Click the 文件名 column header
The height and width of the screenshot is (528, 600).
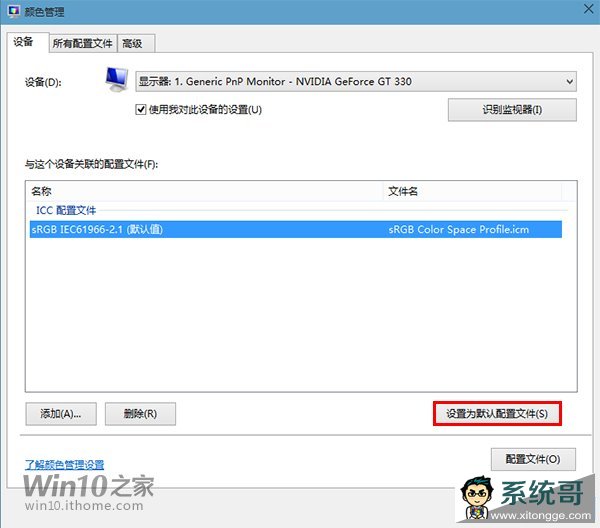tap(472, 191)
